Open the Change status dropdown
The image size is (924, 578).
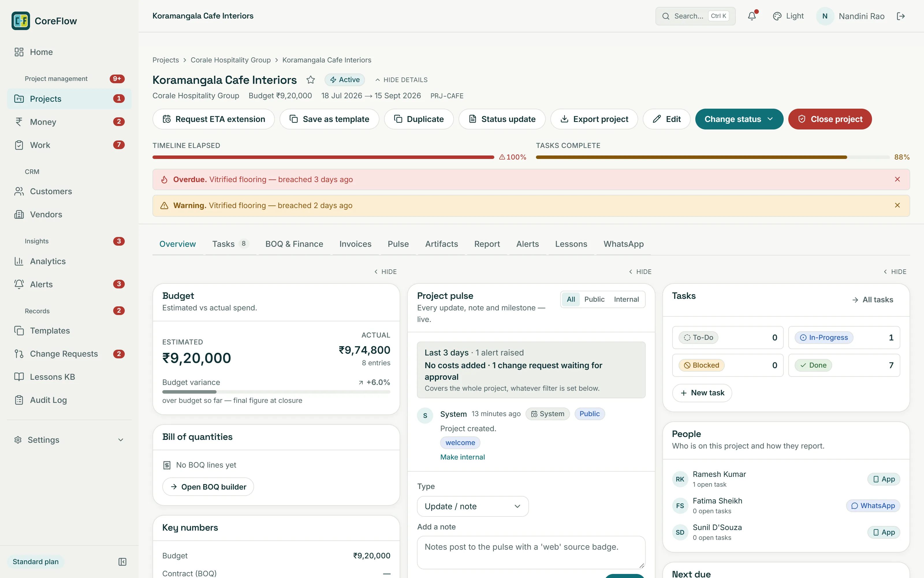pos(739,119)
